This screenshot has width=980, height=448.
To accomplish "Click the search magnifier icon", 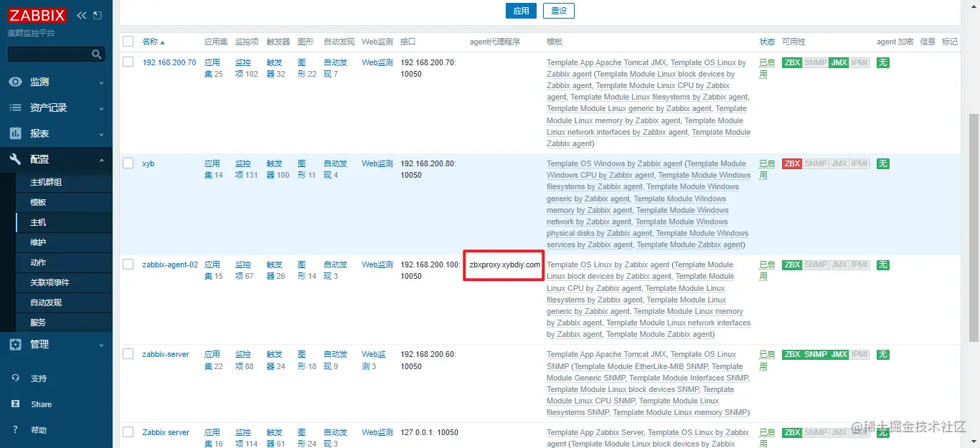I will pyautogui.click(x=97, y=54).
